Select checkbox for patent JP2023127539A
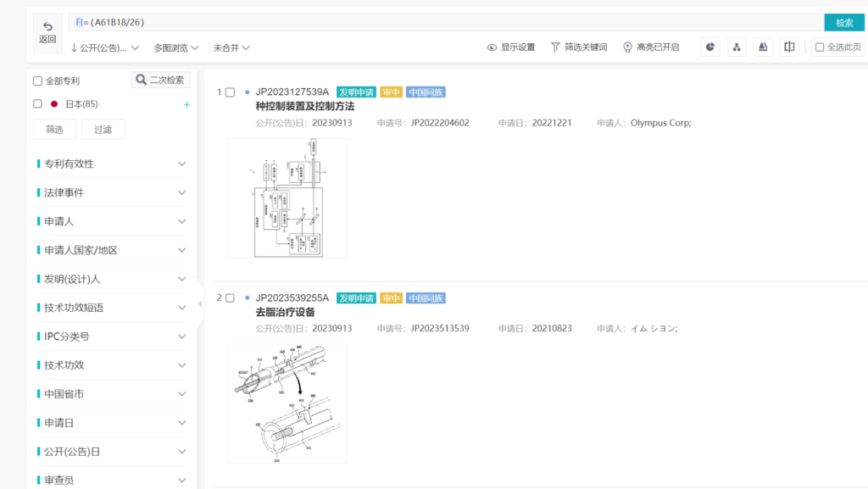Image resolution: width=868 pixels, height=489 pixels. click(x=230, y=92)
